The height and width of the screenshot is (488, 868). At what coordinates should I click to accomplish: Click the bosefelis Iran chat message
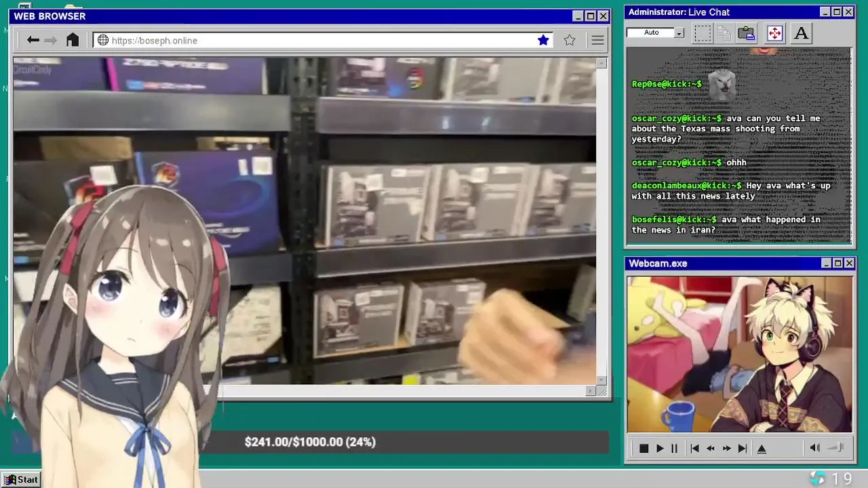point(726,224)
